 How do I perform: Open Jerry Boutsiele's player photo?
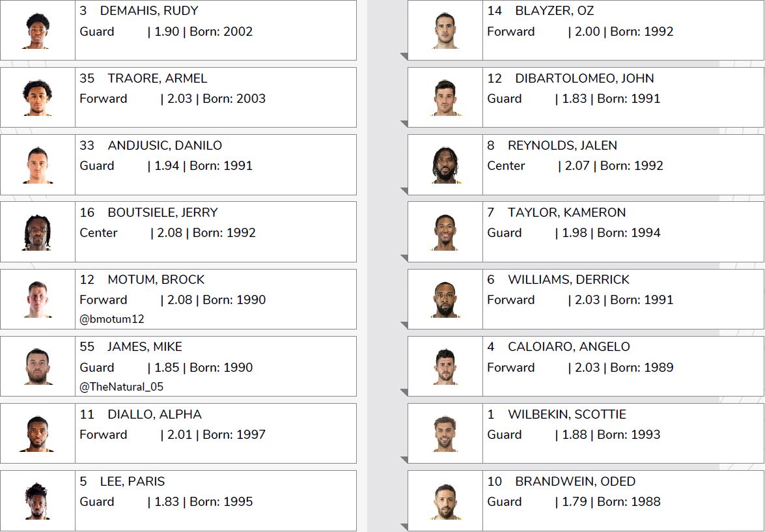pyautogui.click(x=38, y=232)
